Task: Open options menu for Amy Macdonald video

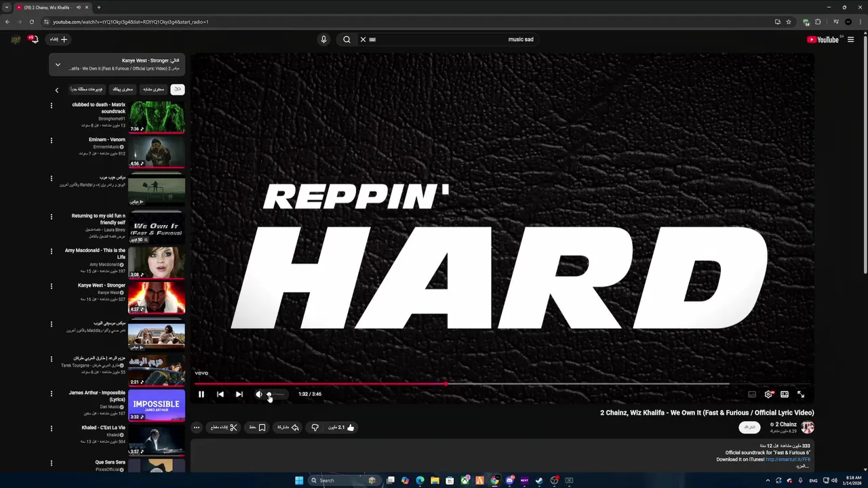Action: (x=51, y=251)
